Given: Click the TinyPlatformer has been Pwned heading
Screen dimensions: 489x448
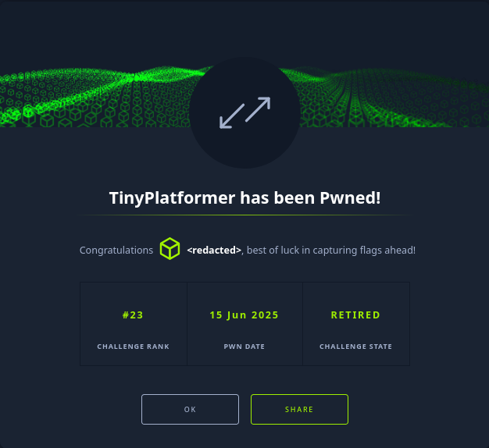Looking at the screenshot, I should coord(244,197).
